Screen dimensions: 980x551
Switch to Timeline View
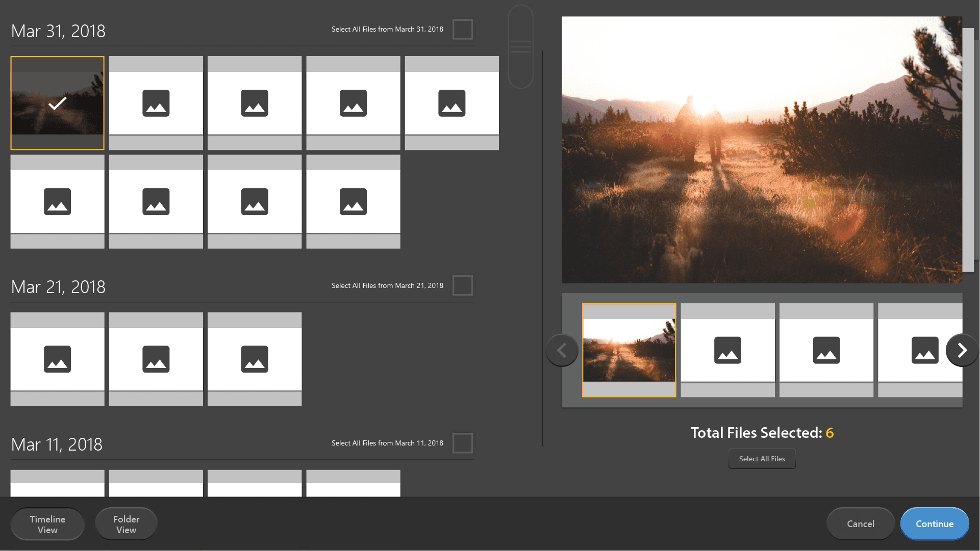coord(47,524)
